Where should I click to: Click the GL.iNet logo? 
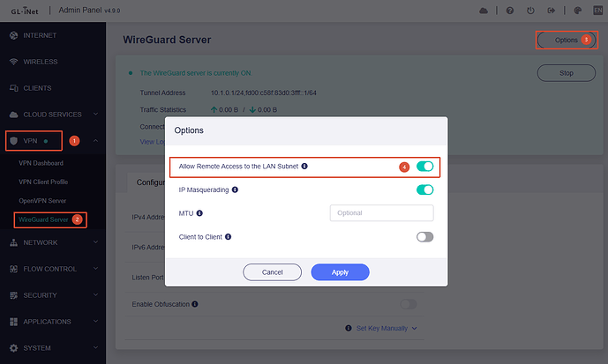point(25,11)
